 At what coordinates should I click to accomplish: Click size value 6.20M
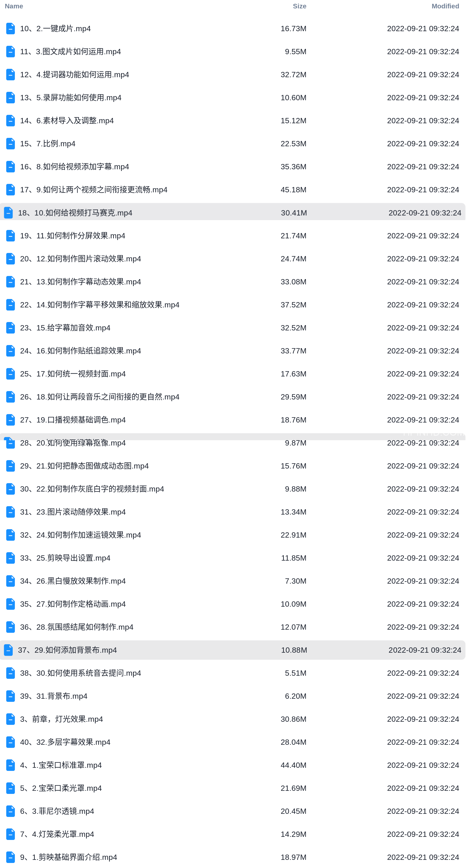point(296,696)
